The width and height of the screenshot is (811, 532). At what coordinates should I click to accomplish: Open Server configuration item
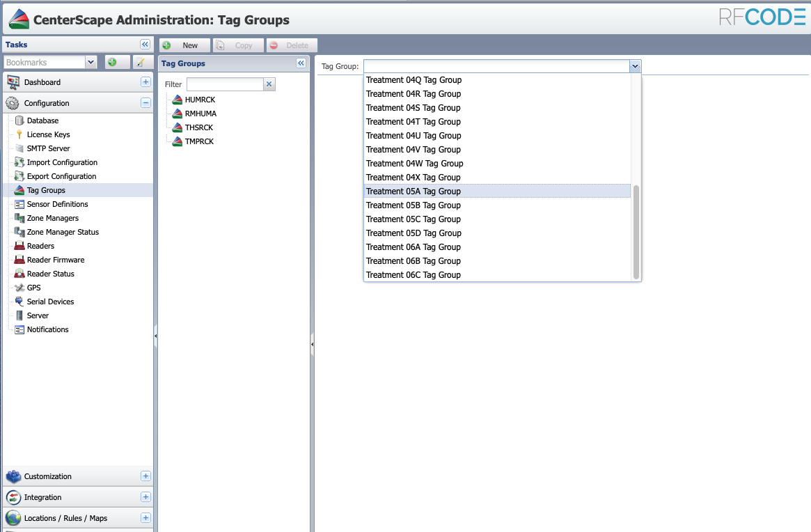tap(38, 315)
